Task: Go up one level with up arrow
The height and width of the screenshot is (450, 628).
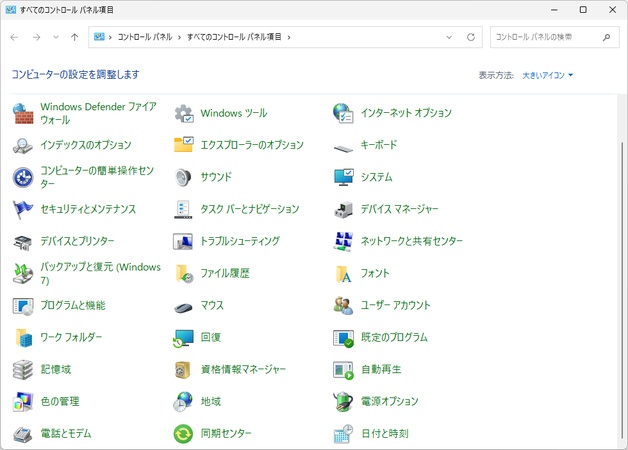Action: point(74,37)
